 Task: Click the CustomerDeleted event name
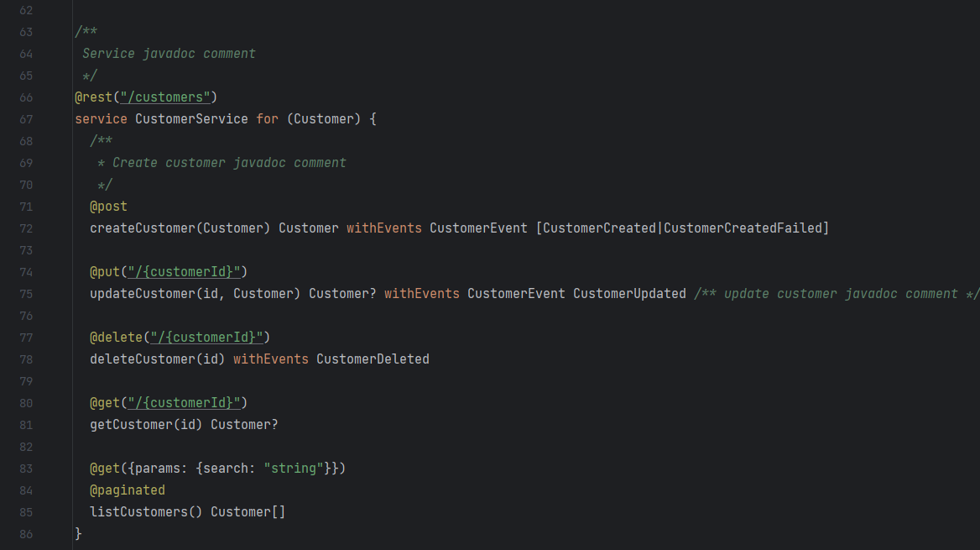pos(373,359)
